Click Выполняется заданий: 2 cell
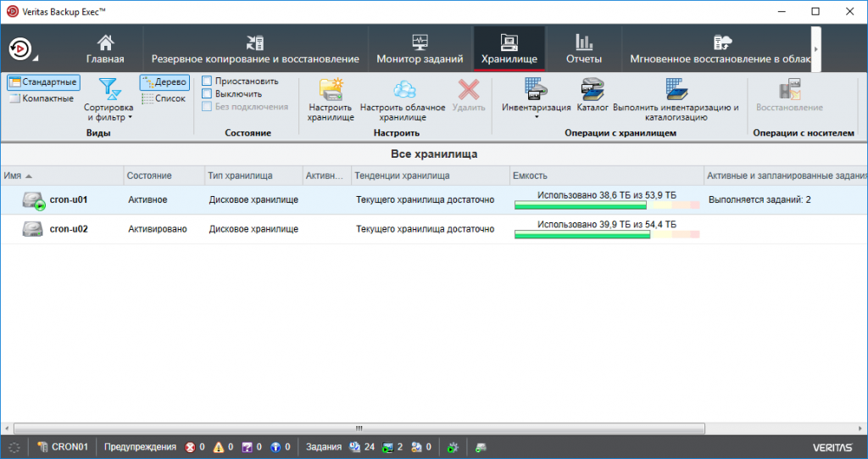868x459 pixels. tap(759, 199)
